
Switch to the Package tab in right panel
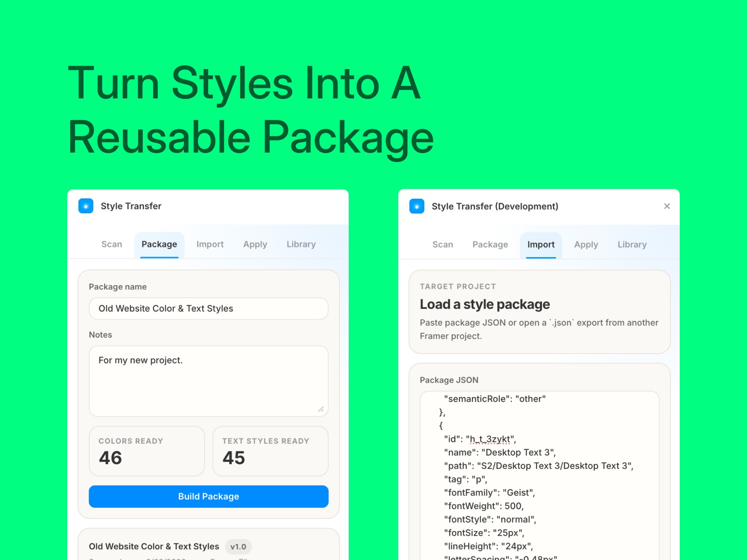coord(490,244)
